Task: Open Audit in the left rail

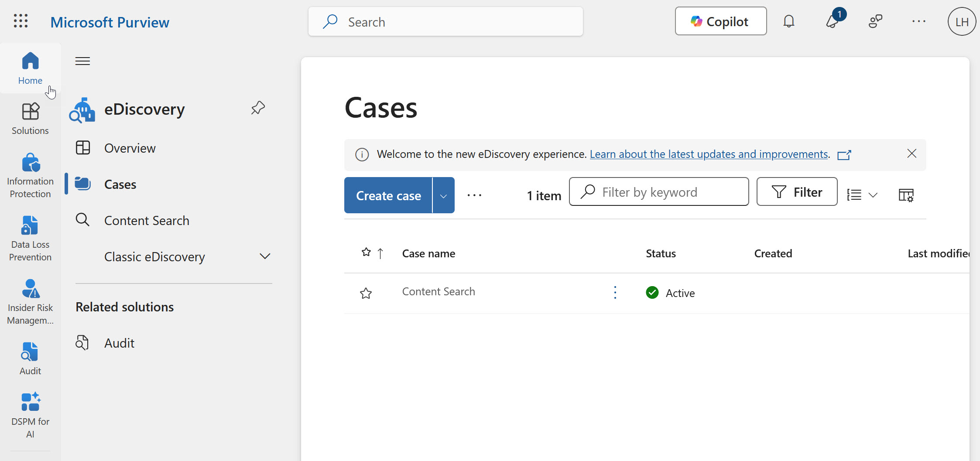Action: [30, 359]
